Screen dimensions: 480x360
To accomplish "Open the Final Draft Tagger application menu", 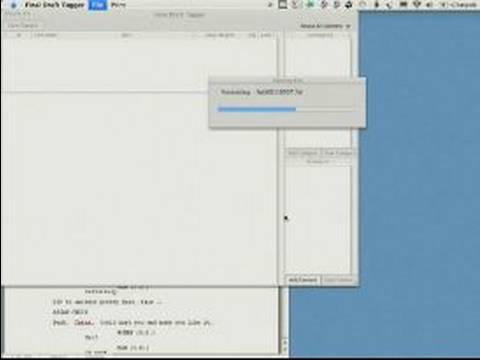I will tap(54, 5).
